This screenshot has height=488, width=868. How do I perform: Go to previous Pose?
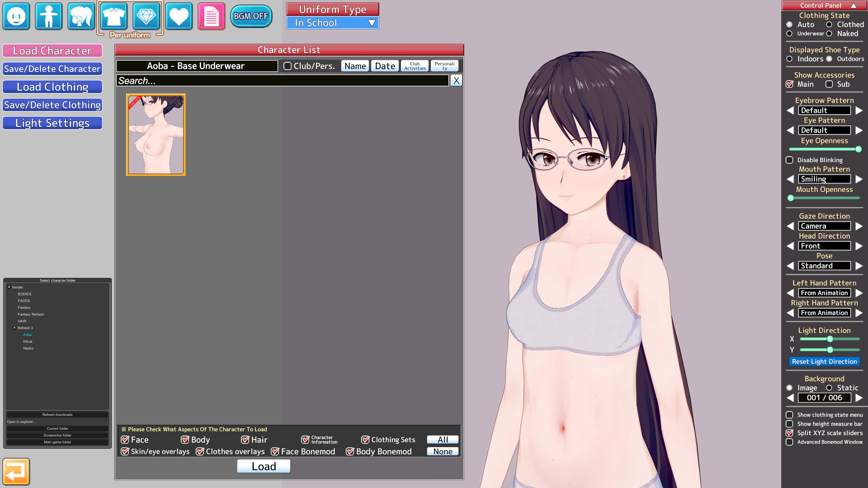click(790, 266)
